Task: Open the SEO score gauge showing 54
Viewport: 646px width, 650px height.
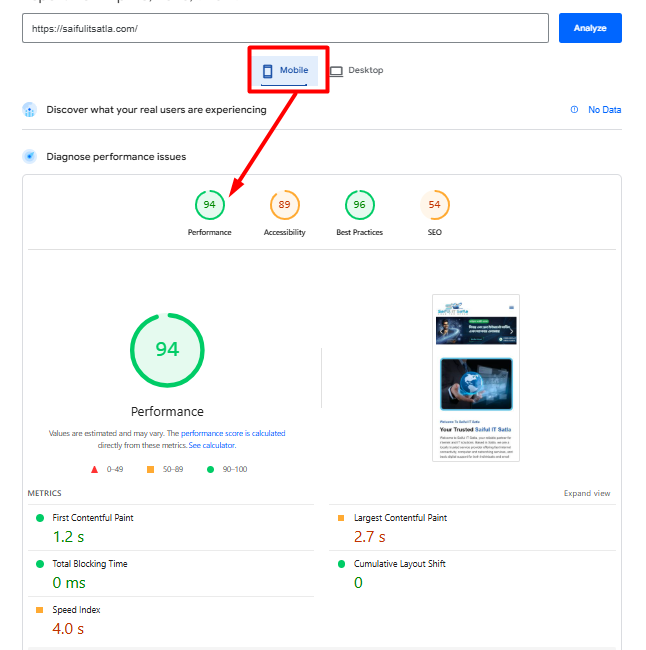Action: click(x=434, y=205)
